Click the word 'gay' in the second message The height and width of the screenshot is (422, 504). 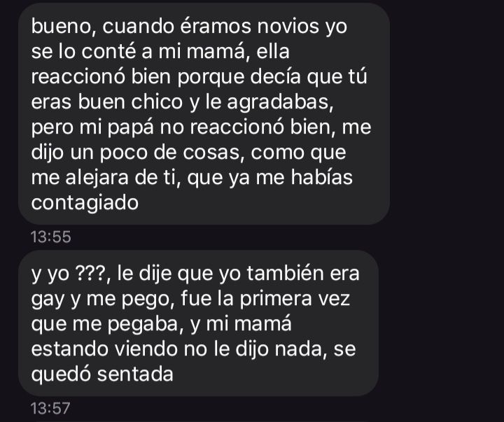click(48, 299)
